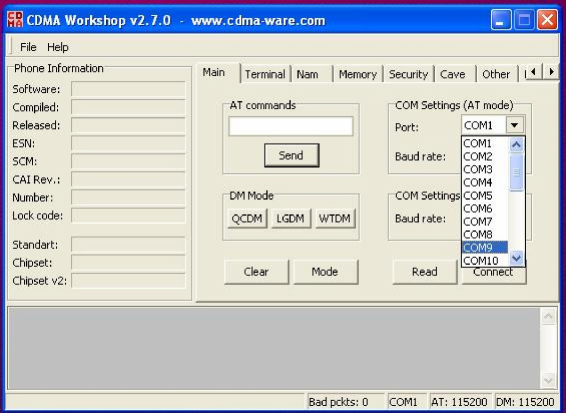Click the Send button

(x=291, y=156)
